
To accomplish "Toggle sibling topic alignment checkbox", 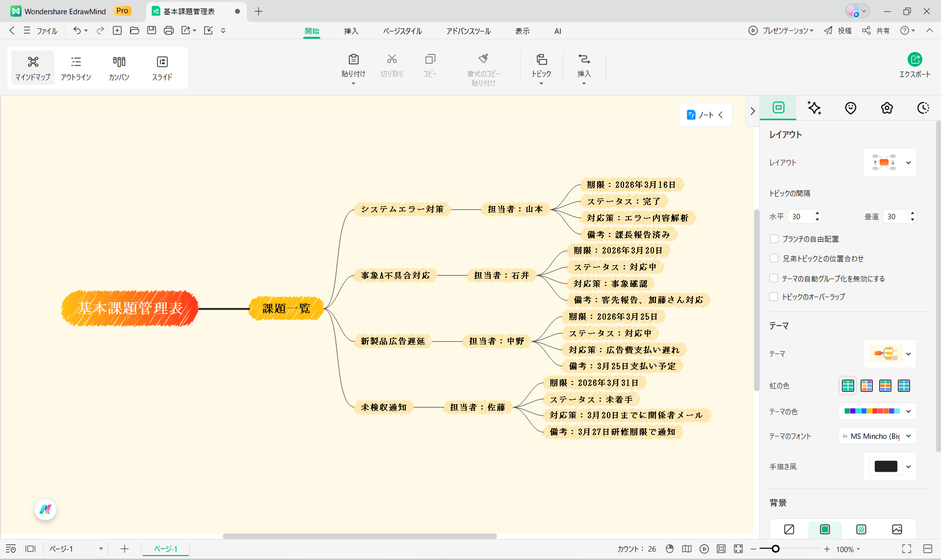I will pos(774,258).
